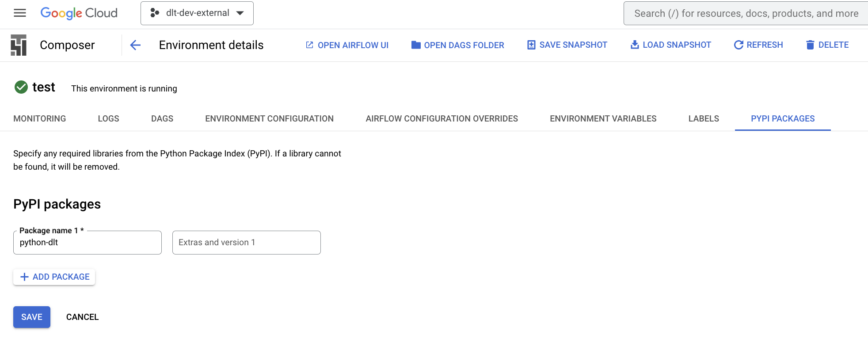This screenshot has width=868, height=342.
Task: Save a snapshot of the environment
Action: pos(567,45)
